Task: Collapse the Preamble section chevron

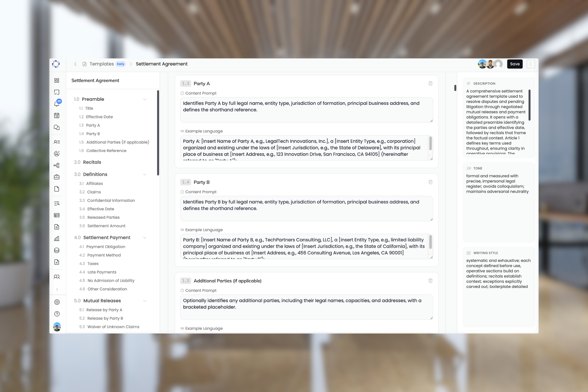Action: click(x=145, y=99)
